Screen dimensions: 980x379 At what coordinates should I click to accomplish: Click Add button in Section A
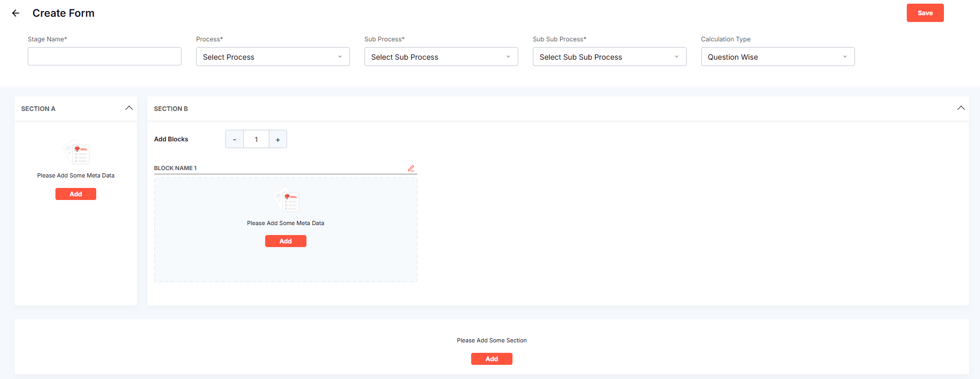pos(76,194)
